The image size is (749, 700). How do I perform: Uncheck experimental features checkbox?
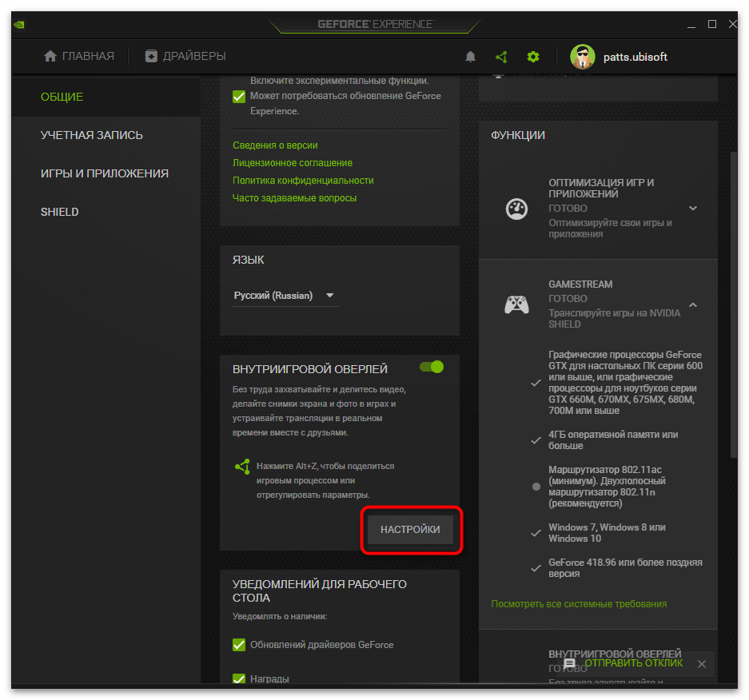239,97
